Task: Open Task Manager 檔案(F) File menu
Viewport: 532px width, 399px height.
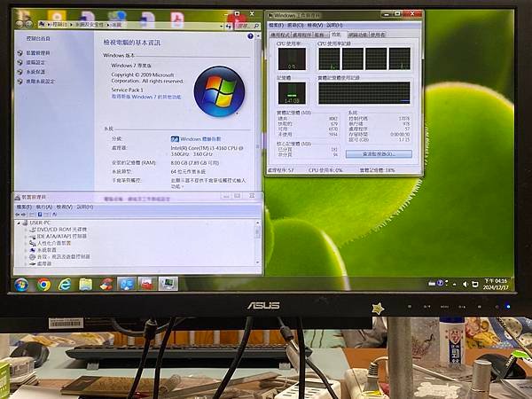Action: coord(276,26)
